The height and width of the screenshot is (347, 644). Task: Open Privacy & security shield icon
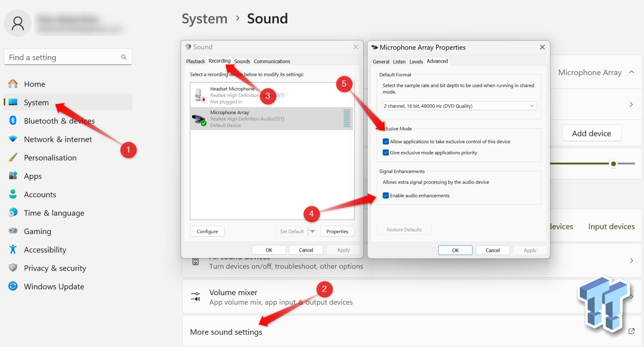click(x=13, y=268)
